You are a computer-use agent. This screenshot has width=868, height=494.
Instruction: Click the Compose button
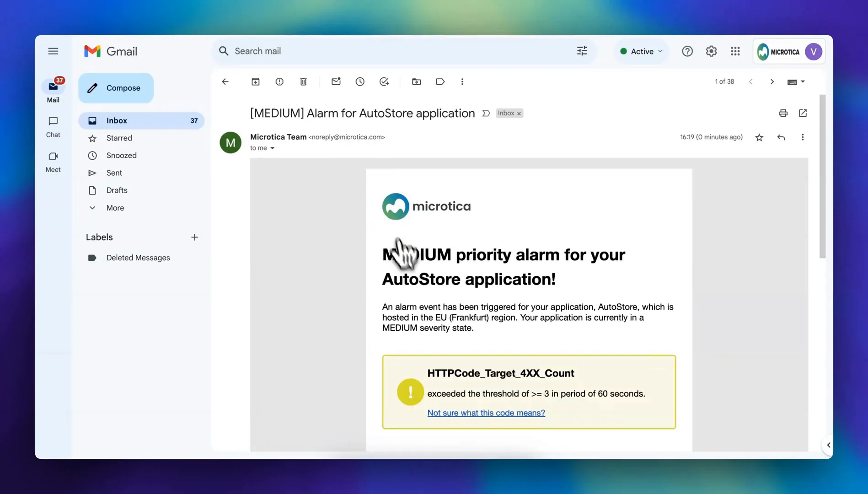116,88
